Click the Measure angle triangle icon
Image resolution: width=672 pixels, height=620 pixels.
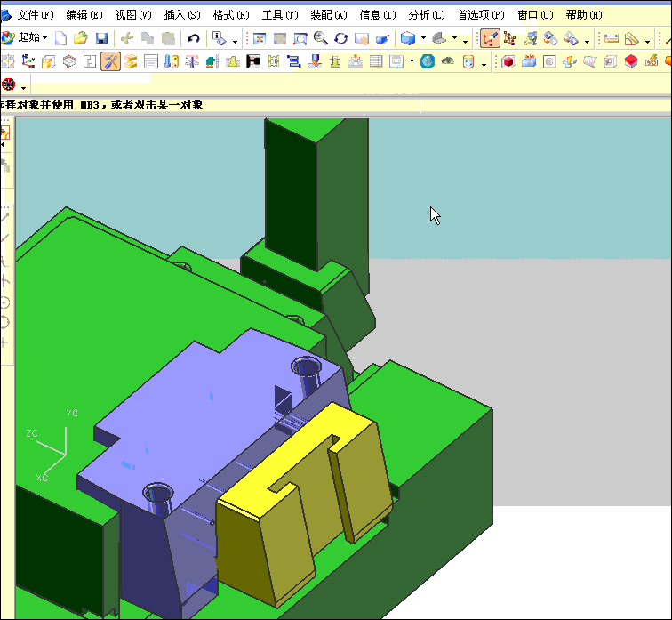coord(632,39)
